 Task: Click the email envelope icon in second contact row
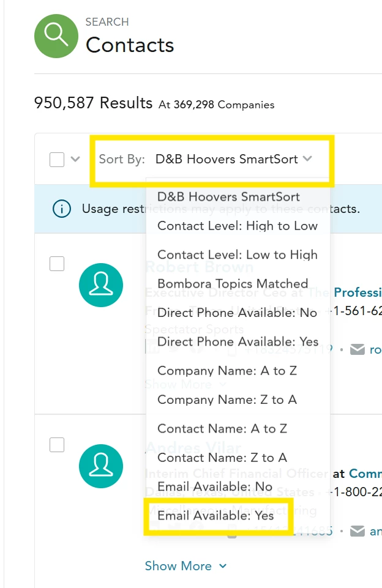(358, 531)
